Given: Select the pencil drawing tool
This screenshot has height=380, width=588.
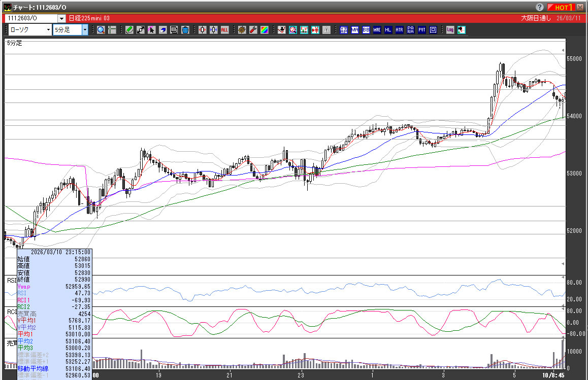Looking at the screenshot, I should coord(129,30).
